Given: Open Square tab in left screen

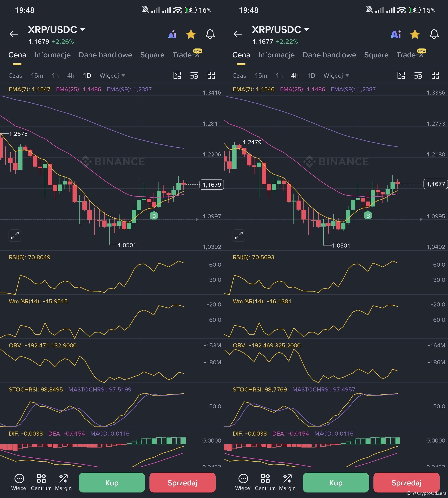Looking at the screenshot, I should tap(152, 55).
